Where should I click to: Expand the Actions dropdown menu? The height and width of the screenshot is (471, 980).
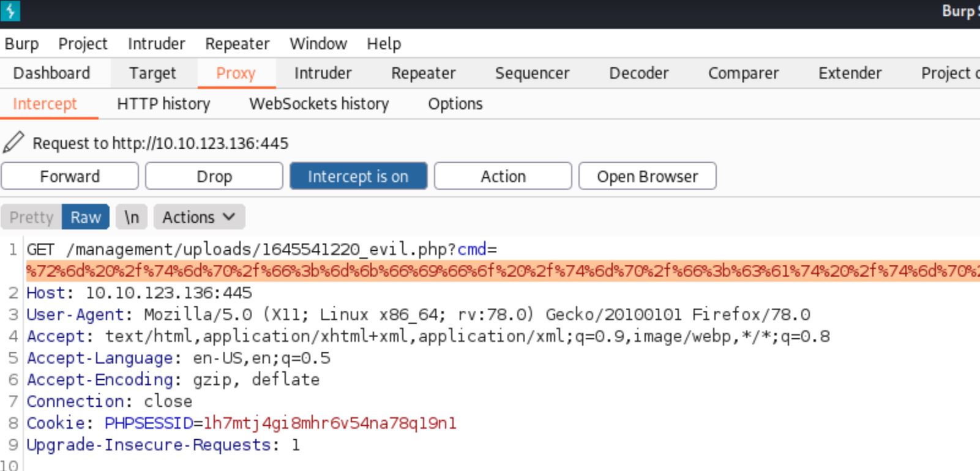(x=199, y=217)
